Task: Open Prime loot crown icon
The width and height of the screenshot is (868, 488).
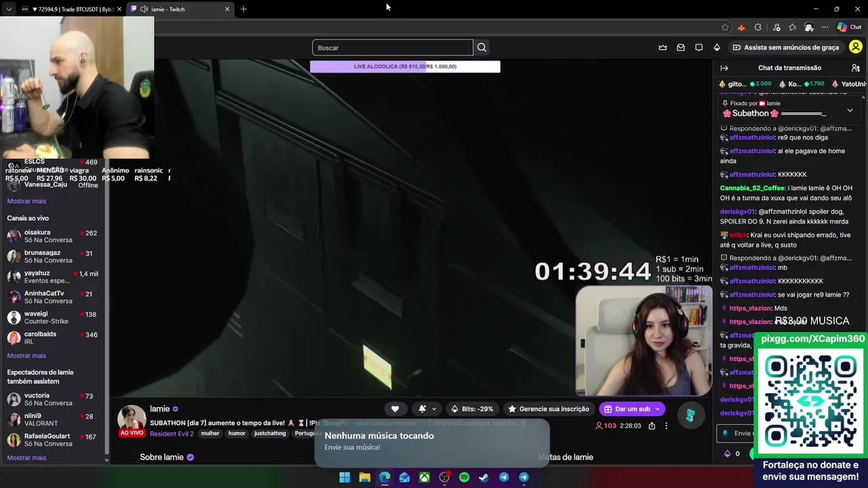Action: (663, 47)
